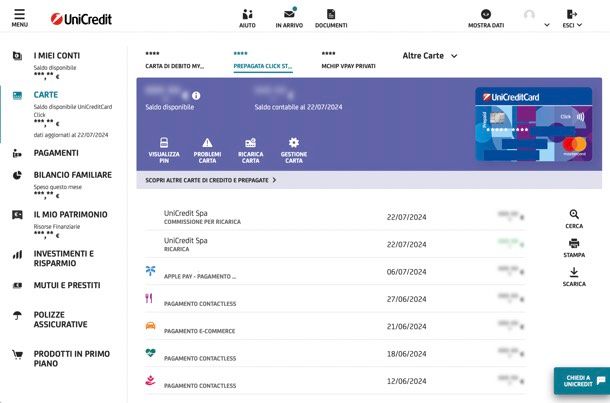Open BILANCIO FAMILIARE section
610x403 pixels.
coord(73,175)
